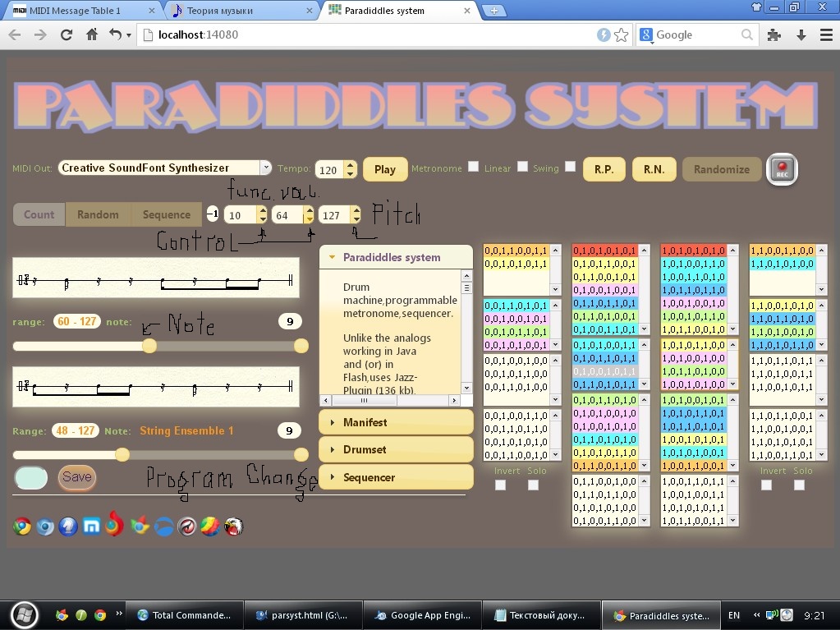Open the downloads arrow icon
The height and width of the screenshot is (630, 840).
(x=801, y=35)
